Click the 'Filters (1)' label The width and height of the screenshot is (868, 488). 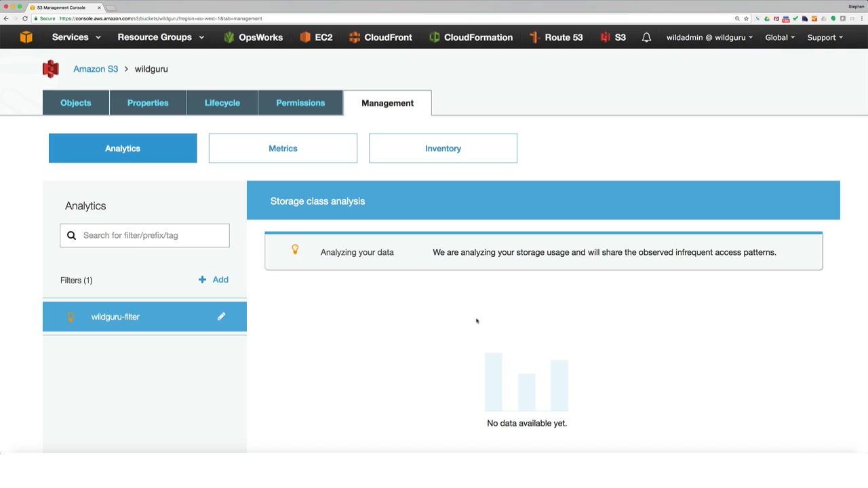[x=76, y=280]
